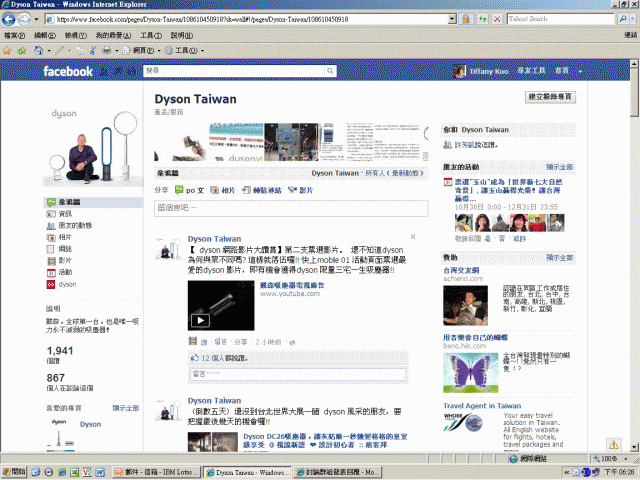
Task: Click the facebook search input box
Action: click(x=235, y=71)
